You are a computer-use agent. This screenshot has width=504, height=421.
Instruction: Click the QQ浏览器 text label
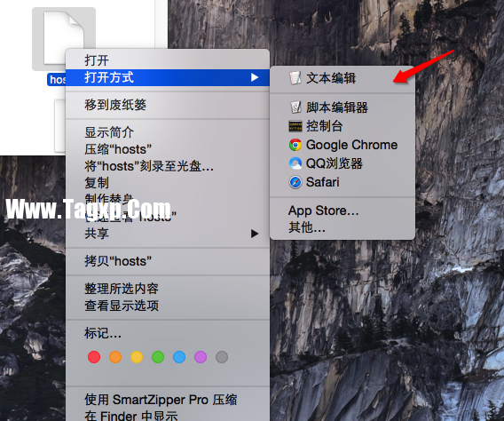point(335,163)
